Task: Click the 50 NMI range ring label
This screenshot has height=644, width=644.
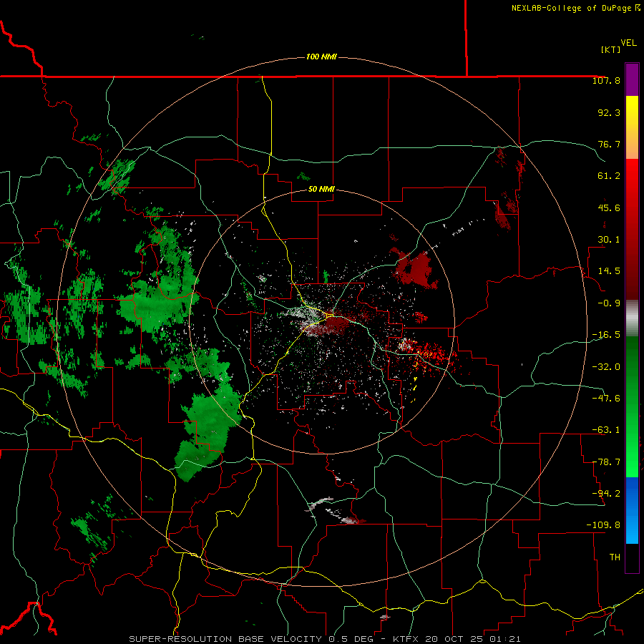Action: click(321, 190)
